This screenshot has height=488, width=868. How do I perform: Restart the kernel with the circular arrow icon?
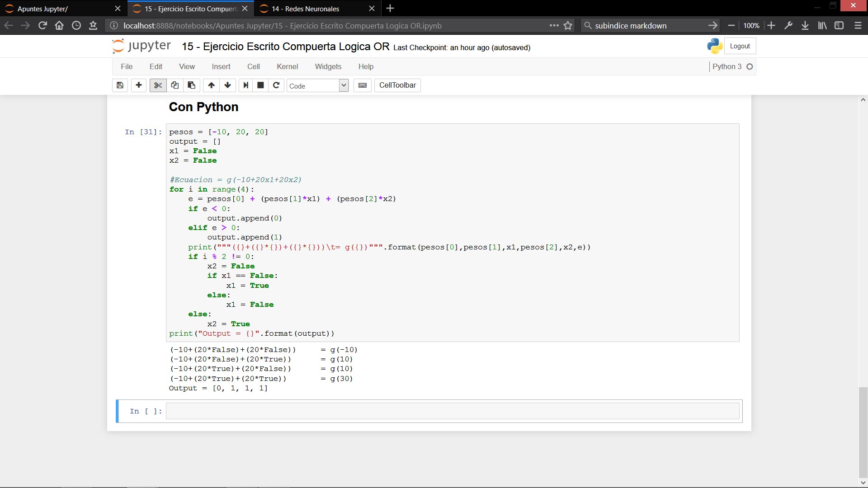click(x=276, y=85)
